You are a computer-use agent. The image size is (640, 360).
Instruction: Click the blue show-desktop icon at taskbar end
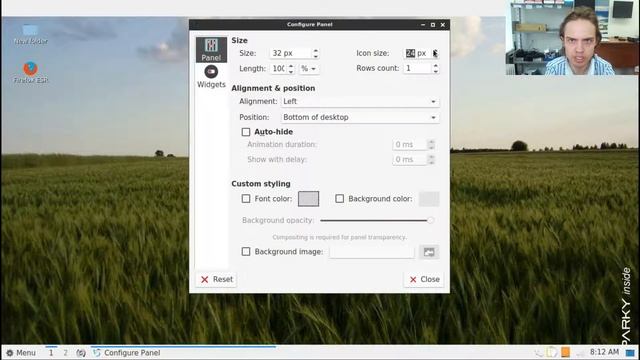click(630, 353)
